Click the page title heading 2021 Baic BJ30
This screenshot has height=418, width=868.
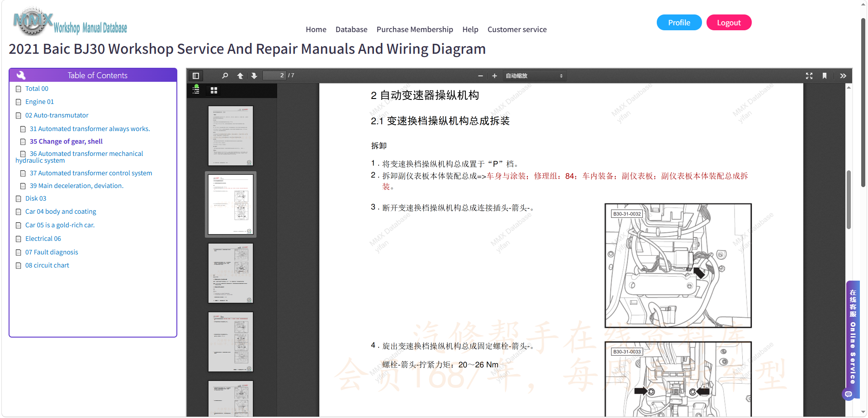point(247,49)
